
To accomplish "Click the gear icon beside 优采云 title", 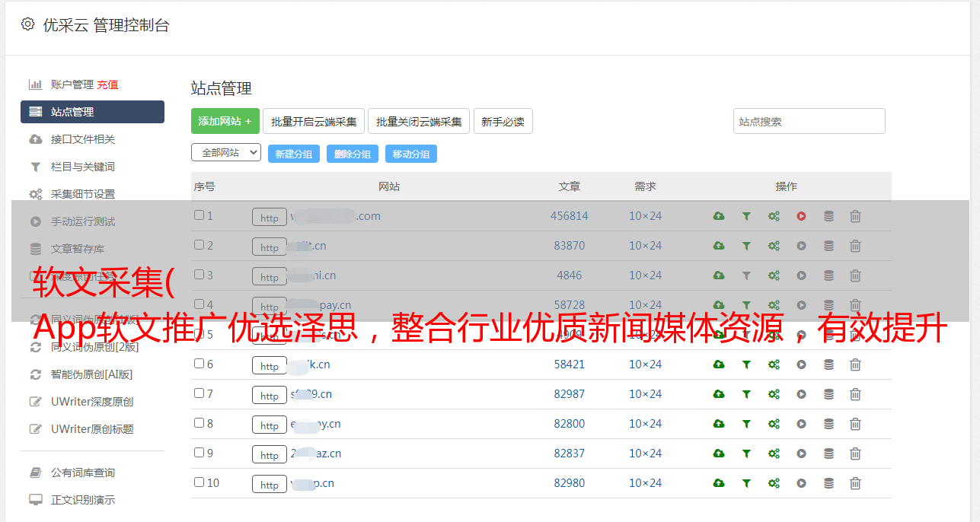I will (28, 24).
